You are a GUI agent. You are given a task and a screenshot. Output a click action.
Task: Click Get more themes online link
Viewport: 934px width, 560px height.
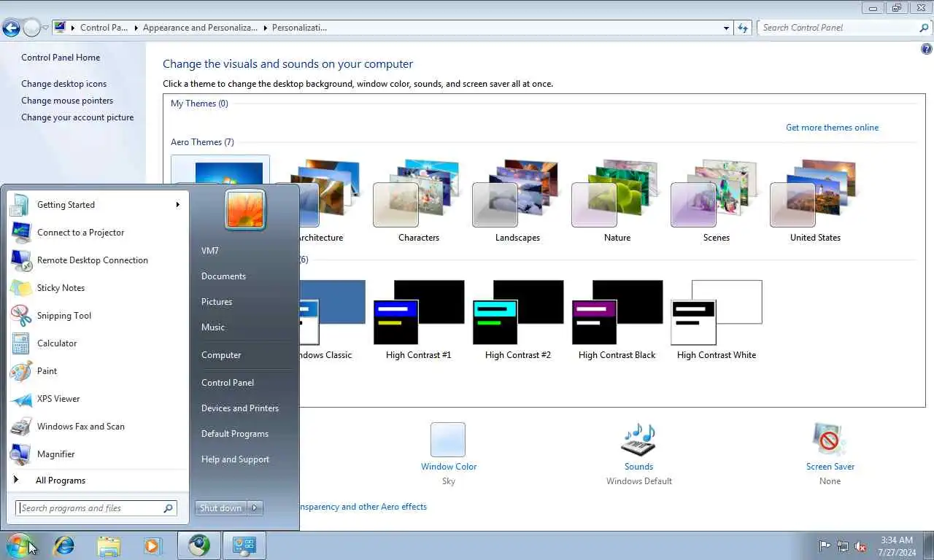pos(832,128)
